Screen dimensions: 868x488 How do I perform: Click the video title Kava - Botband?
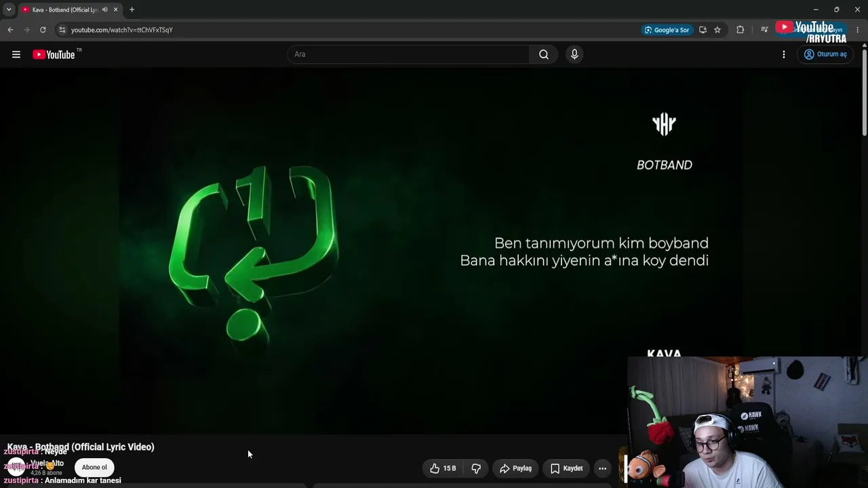81,447
